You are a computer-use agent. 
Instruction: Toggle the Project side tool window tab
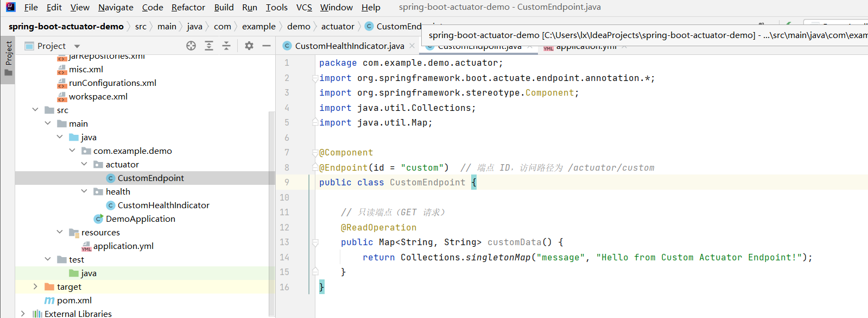click(8, 59)
